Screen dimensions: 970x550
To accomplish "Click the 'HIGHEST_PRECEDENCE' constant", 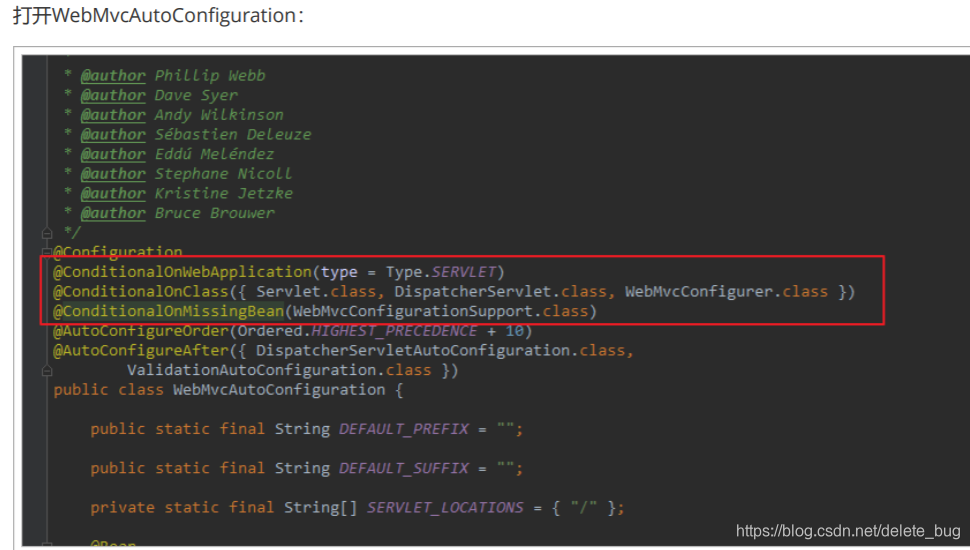I will (394, 331).
